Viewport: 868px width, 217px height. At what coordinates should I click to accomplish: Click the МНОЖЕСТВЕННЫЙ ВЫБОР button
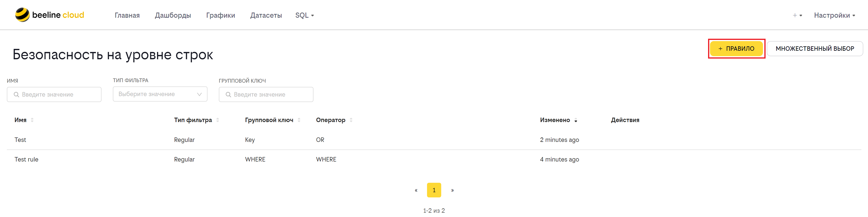[x=815, y=48]
